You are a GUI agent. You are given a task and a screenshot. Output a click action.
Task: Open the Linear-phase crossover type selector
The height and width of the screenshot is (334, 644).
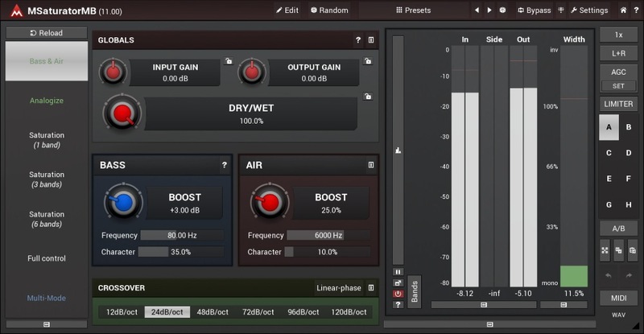coord(338,288)
